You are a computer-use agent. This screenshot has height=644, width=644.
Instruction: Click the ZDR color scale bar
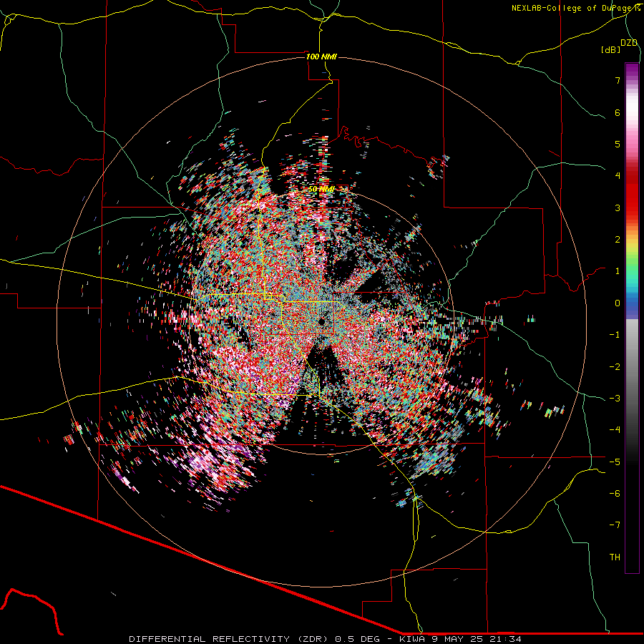coord(632,318)
